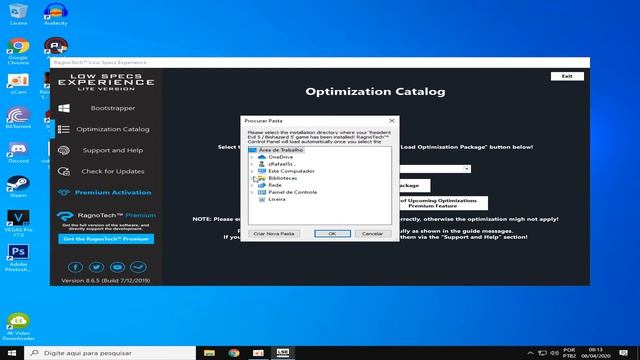The width and height of the screenshot is (640, 360).
Task: Select the Bibliotecas folder label
Action: click(282, 178)
